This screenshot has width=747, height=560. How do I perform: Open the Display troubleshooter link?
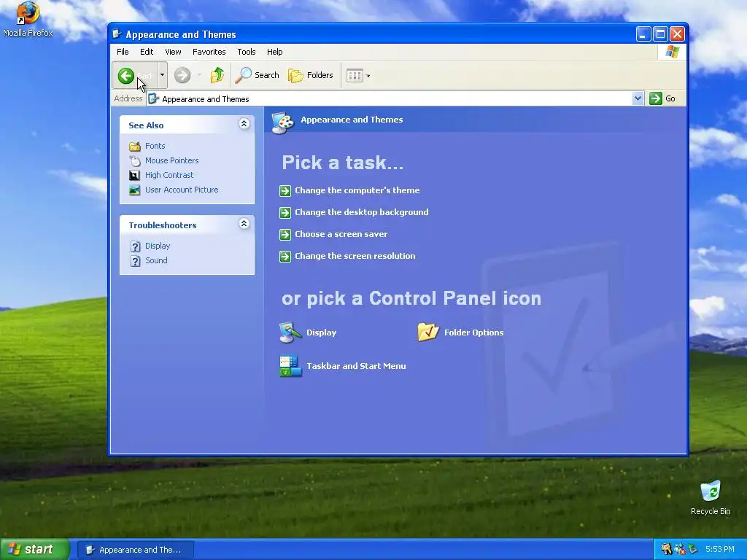click(x=158, y=246)
